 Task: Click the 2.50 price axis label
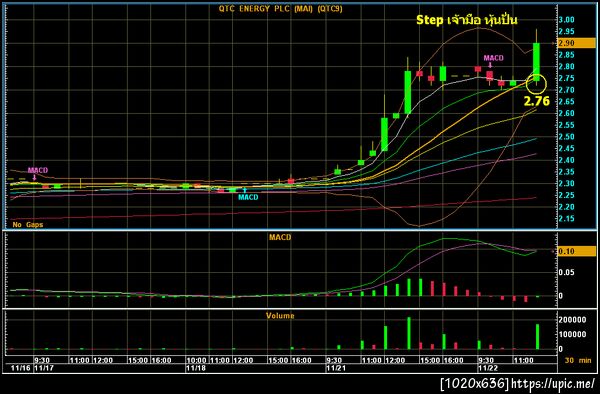(x=566, y=137)
